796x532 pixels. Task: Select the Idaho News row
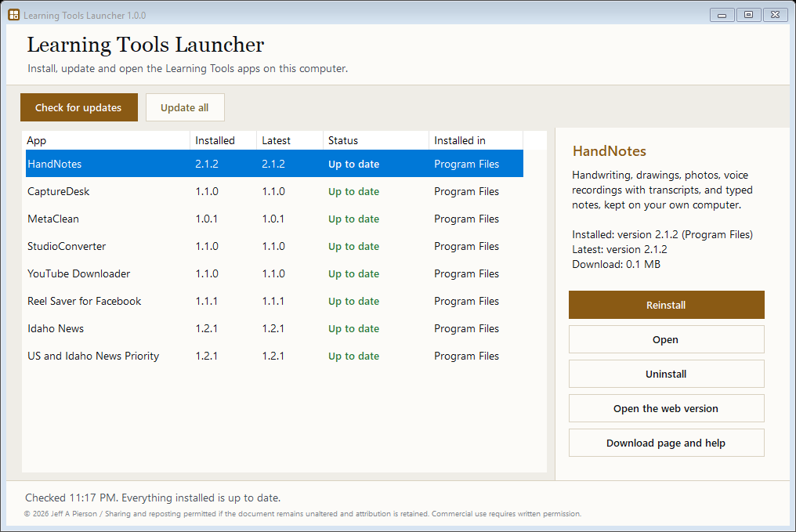click(x=274, y=328)
